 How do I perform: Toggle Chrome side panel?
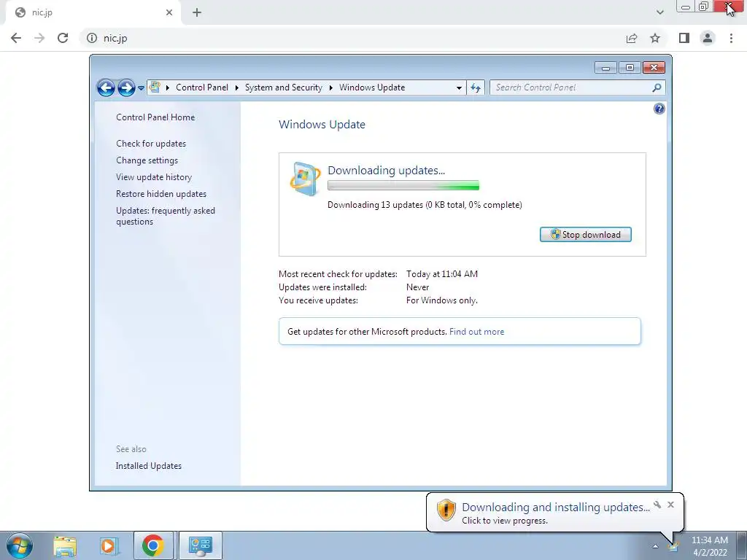point(684,38)
